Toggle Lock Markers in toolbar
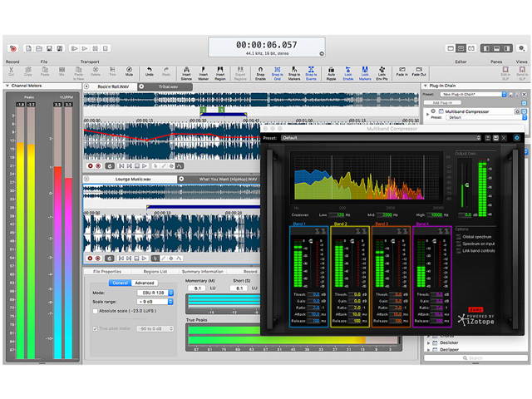The height and width of the screenshot is (399, 532). coord(365,74)
